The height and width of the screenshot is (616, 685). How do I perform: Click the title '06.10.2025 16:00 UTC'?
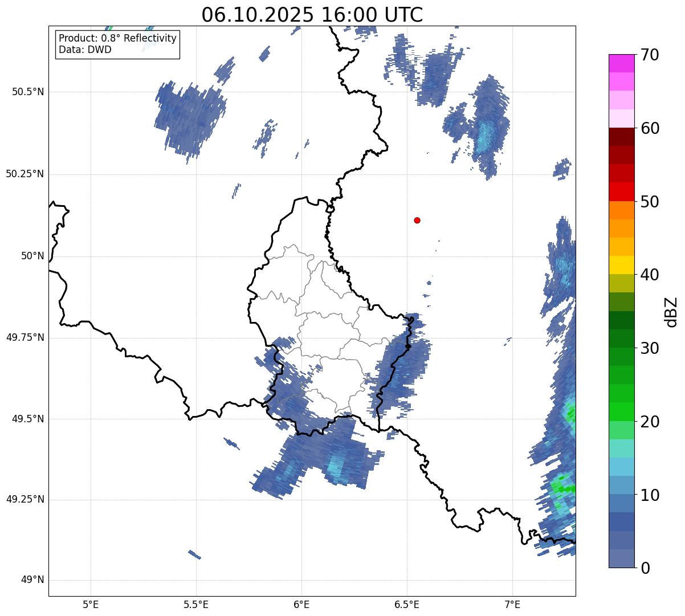tap(312, 15)
